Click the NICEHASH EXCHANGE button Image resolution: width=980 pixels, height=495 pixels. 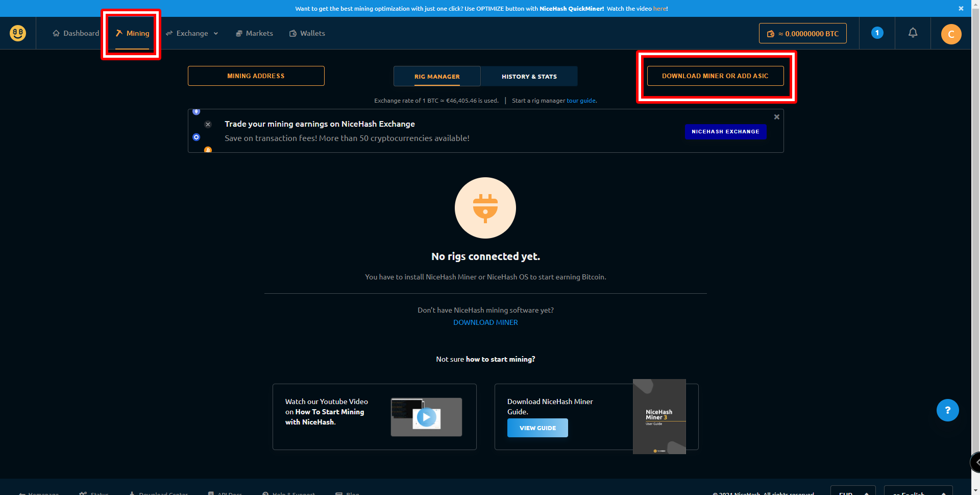tap(725, 132)
